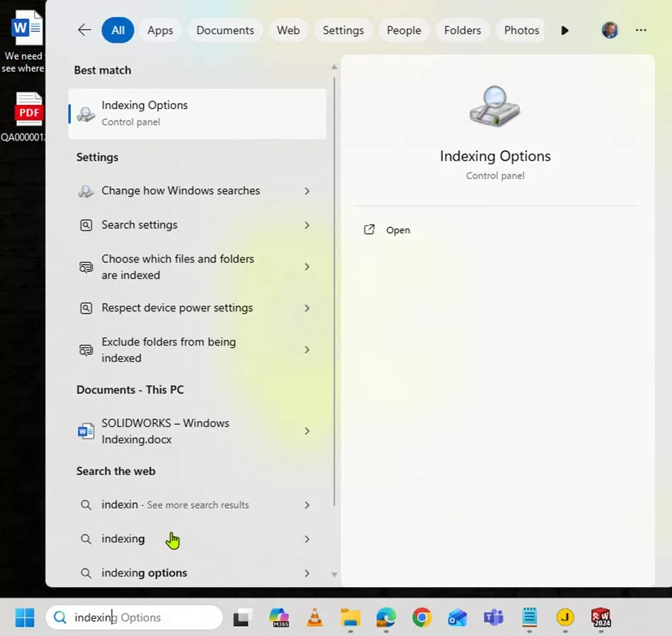Show more filter tabs with the play arrow
The image size is (672, 636).
tap(565, 31)
